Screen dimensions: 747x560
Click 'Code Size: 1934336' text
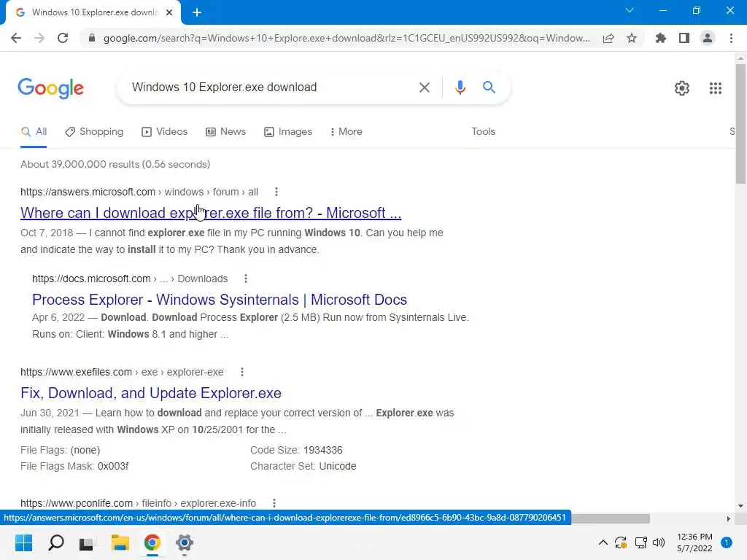(296, 450)
